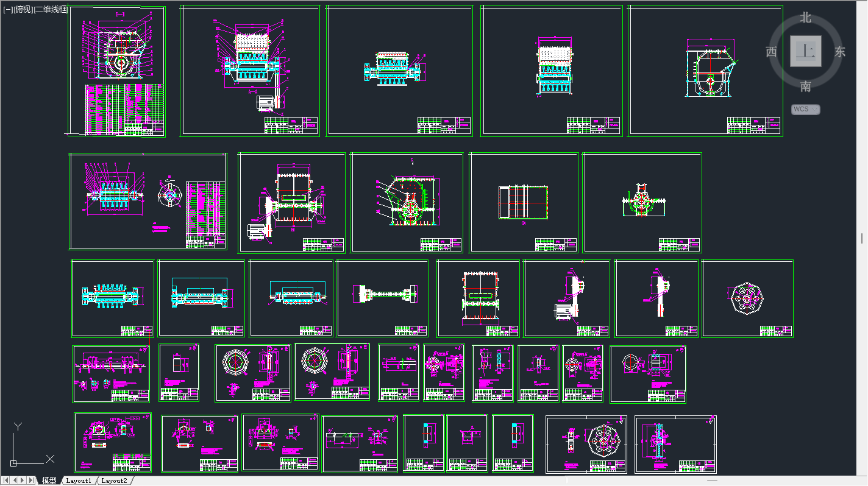Screen dimensions: 868x486
Task: Select the 上 (top) face of the ViewCube
Action: pyautogui.click(x=806, y=51)
